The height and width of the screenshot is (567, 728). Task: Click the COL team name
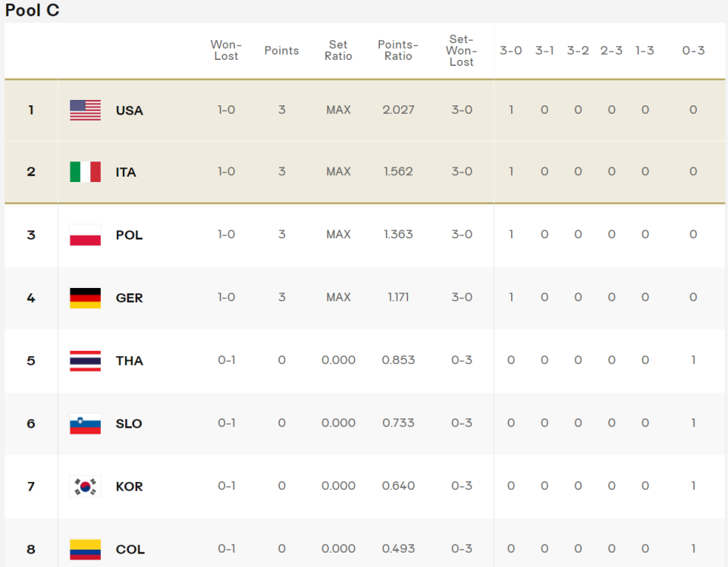pos(130,550)
